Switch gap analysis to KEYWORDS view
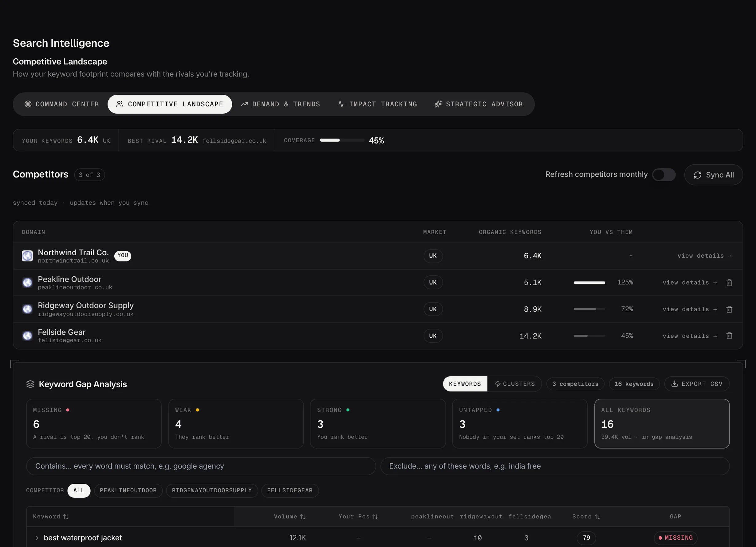The image size is (756, 547). (465, 384)
